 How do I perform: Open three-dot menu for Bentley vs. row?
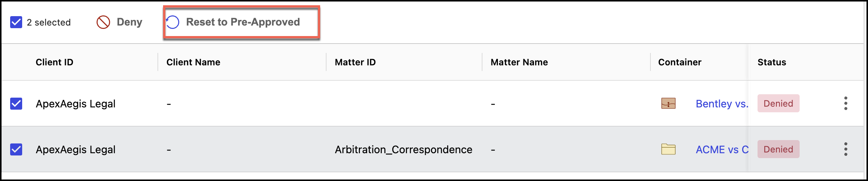[x=845, y=103]
